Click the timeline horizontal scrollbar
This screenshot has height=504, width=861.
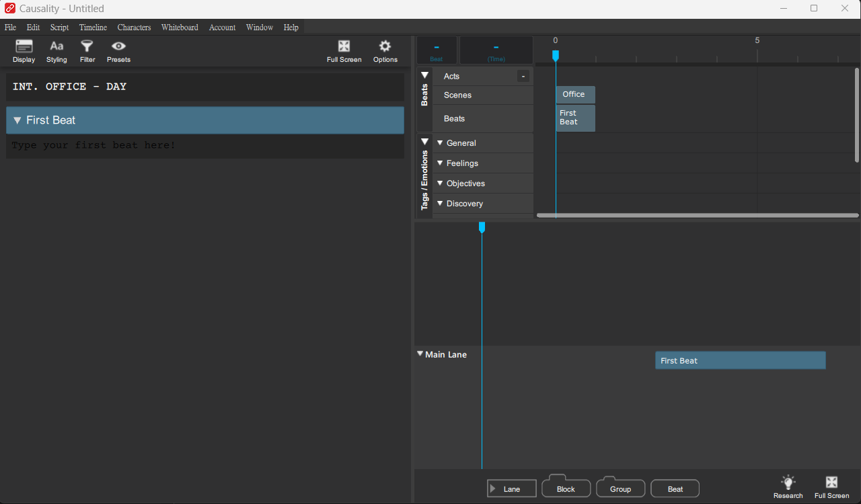698,215
